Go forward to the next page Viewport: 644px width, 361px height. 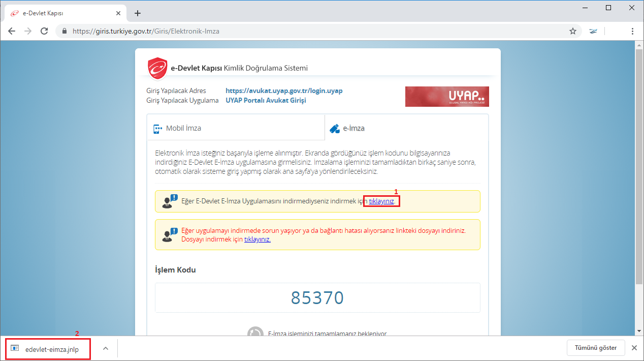(28, 31)
